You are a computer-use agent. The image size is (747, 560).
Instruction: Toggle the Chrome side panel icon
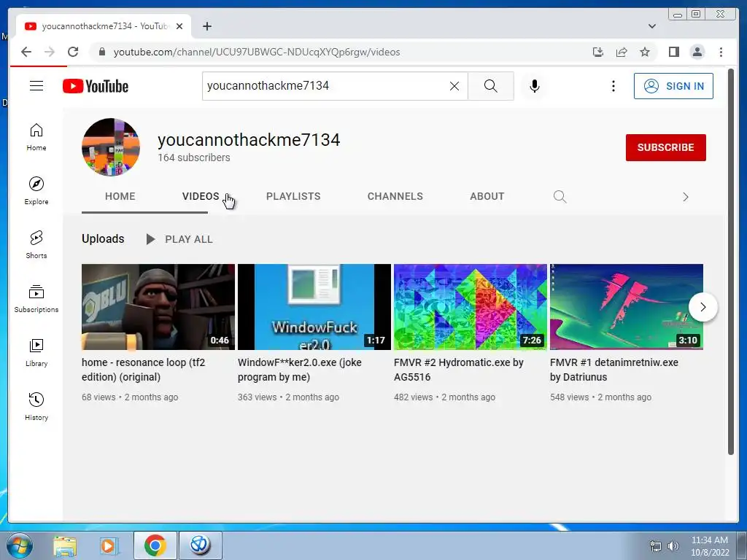[x=673, y=52]
